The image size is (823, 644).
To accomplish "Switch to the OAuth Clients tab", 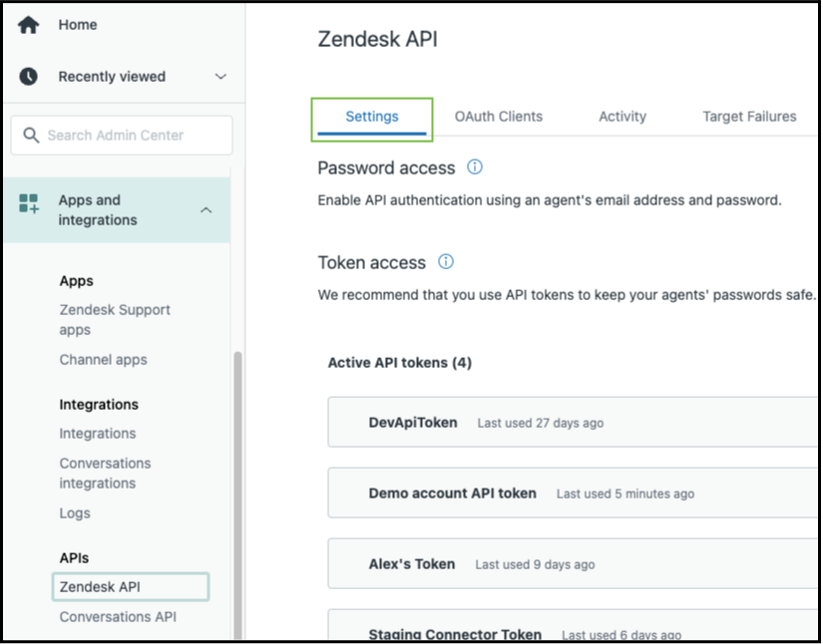I will (499, 117).
